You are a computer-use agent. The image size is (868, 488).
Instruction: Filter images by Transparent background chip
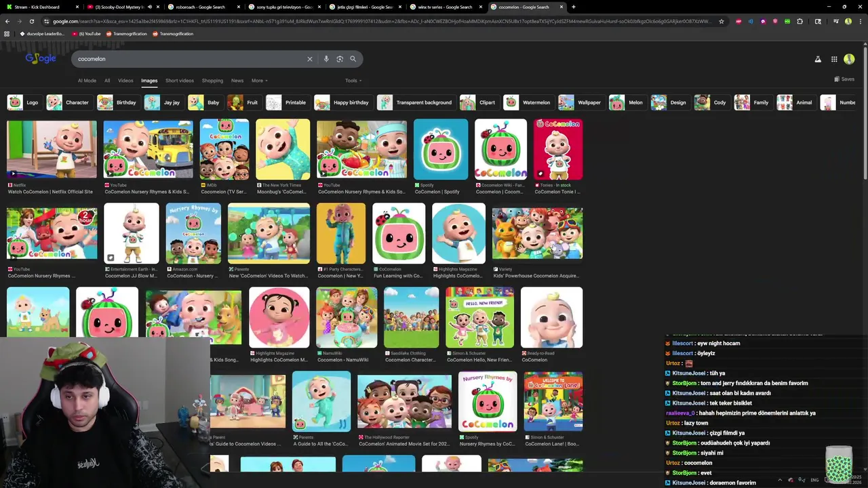(415, 102)
